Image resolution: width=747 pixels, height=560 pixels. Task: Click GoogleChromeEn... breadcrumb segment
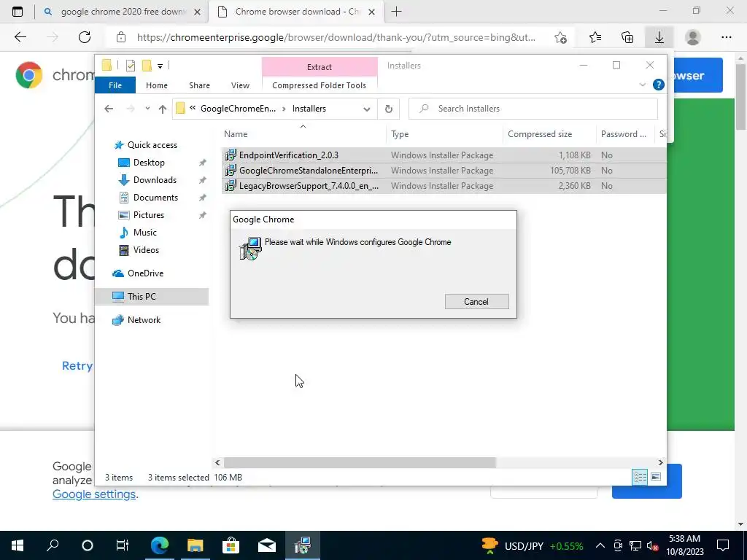click(x=238, y=109)
